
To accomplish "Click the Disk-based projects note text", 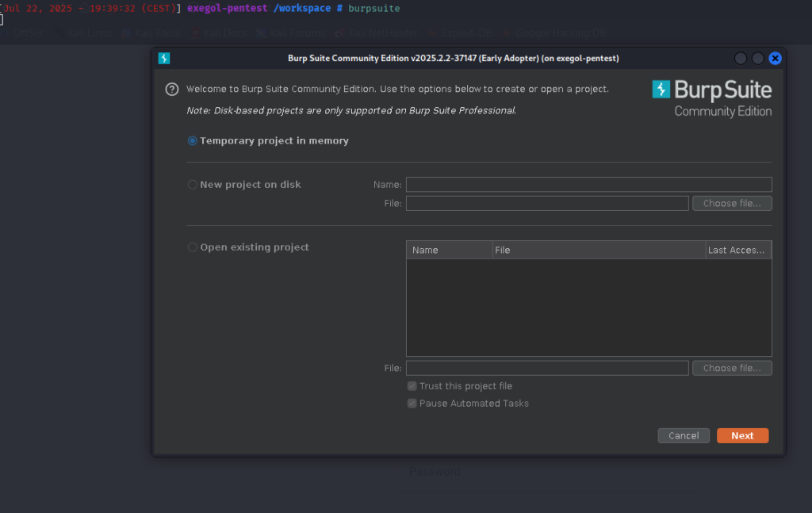I will [351, 111].
